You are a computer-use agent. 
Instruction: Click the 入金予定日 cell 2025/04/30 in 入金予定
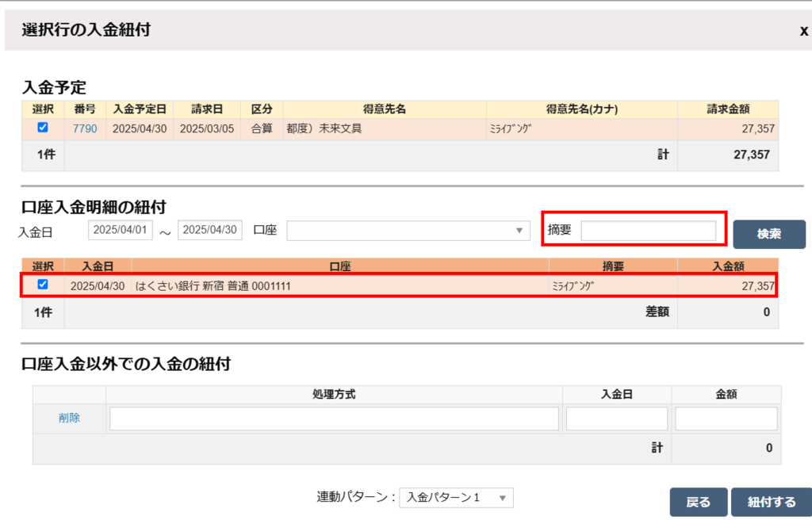pyautogui.click(x=140, y=129)
